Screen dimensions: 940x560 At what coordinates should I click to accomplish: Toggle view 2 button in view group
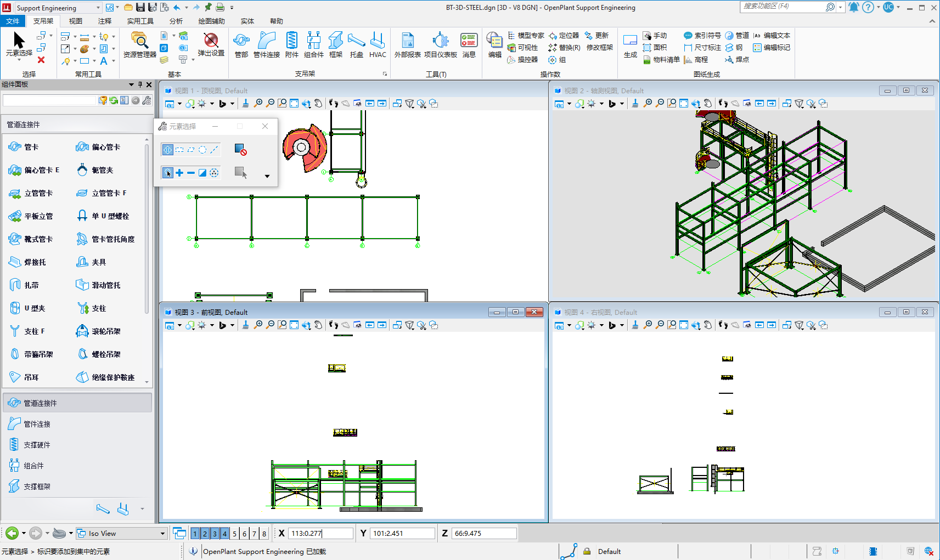coord(205,533)
